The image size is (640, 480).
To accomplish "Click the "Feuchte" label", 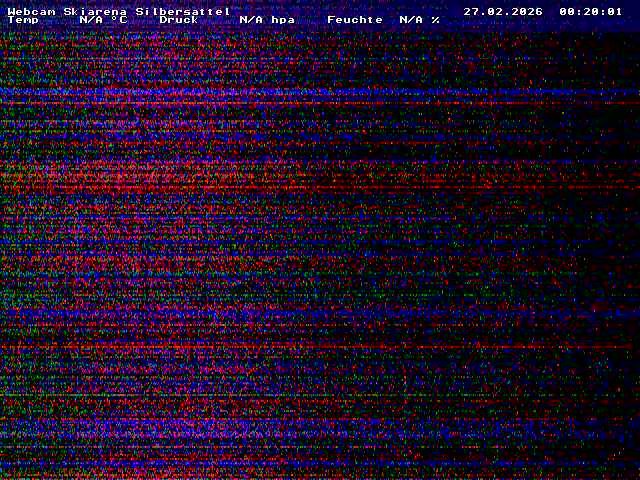I will click(x=355, y=20).
